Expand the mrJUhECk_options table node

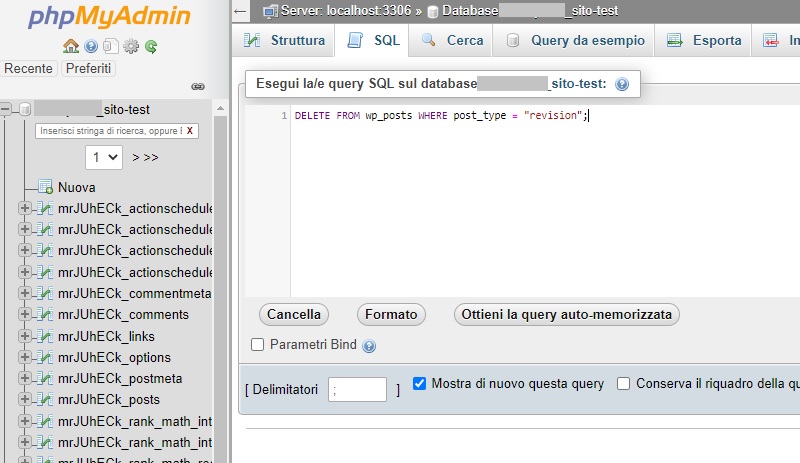point(24,357)
